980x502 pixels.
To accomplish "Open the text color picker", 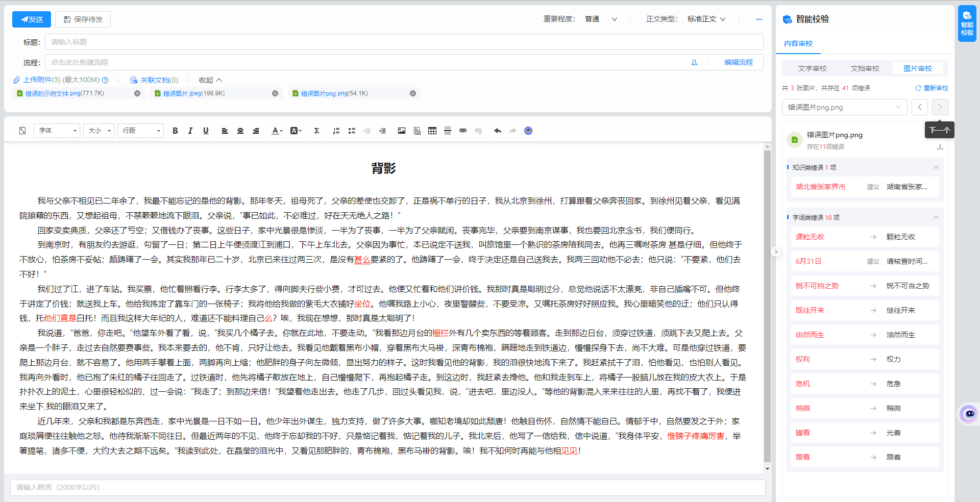I will pyautogui.click(x=277, y=131).
